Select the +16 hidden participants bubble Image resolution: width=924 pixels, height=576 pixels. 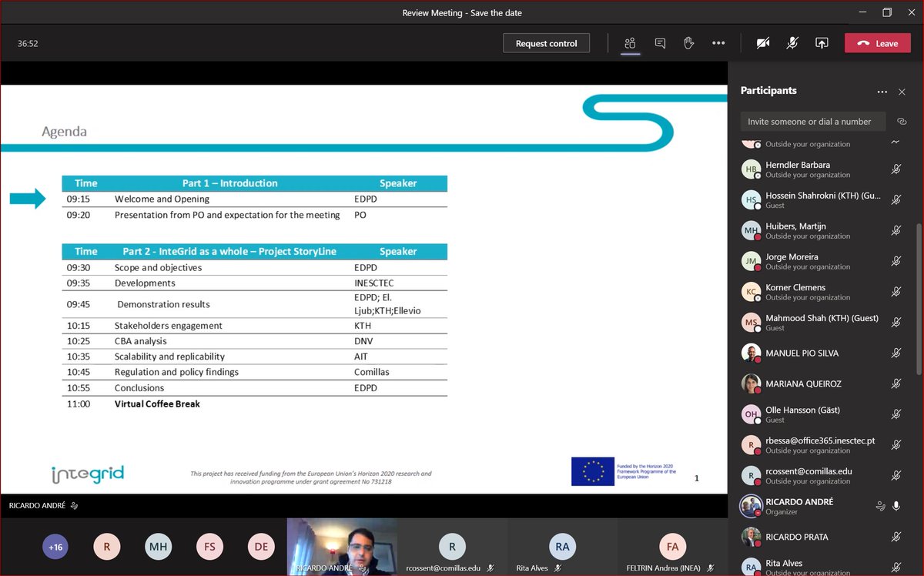(x=55, y=547)
